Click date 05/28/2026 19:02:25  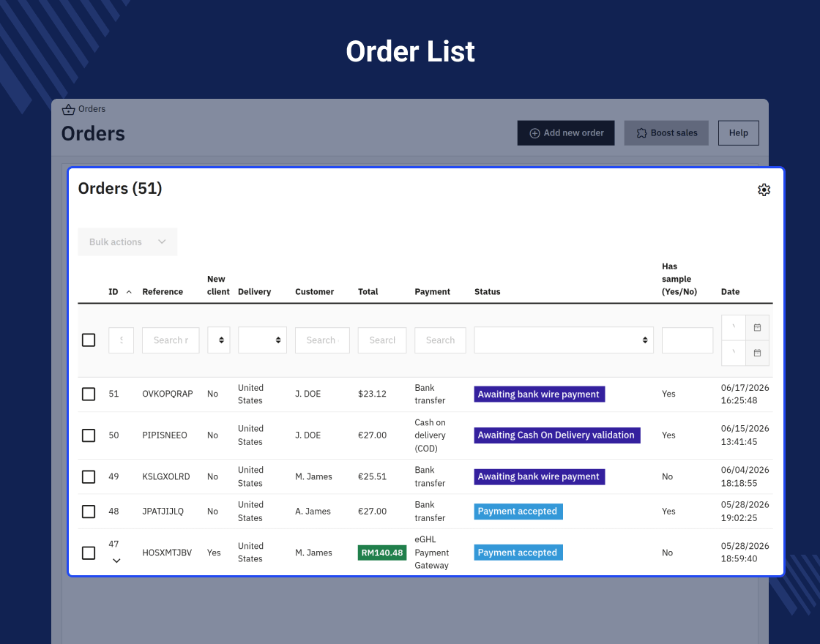pyautogui.click(x=745, y=512)
